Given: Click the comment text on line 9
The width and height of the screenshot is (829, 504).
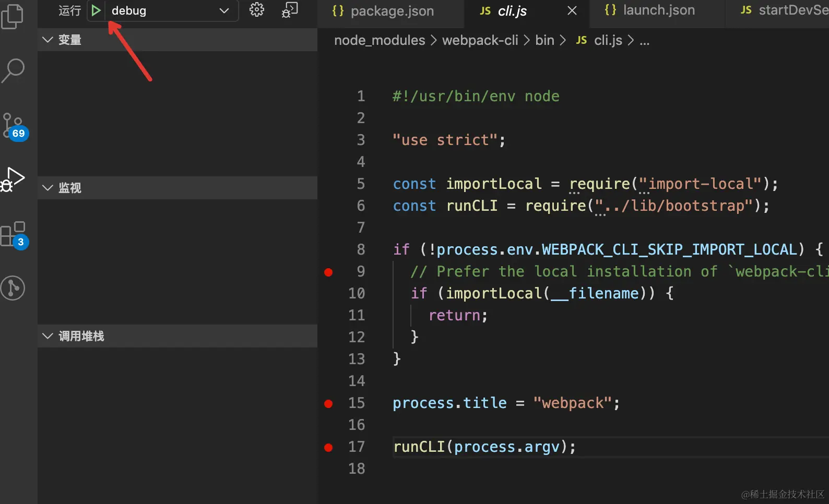Looking at the screenshot, I should click(x=620, y=271).
